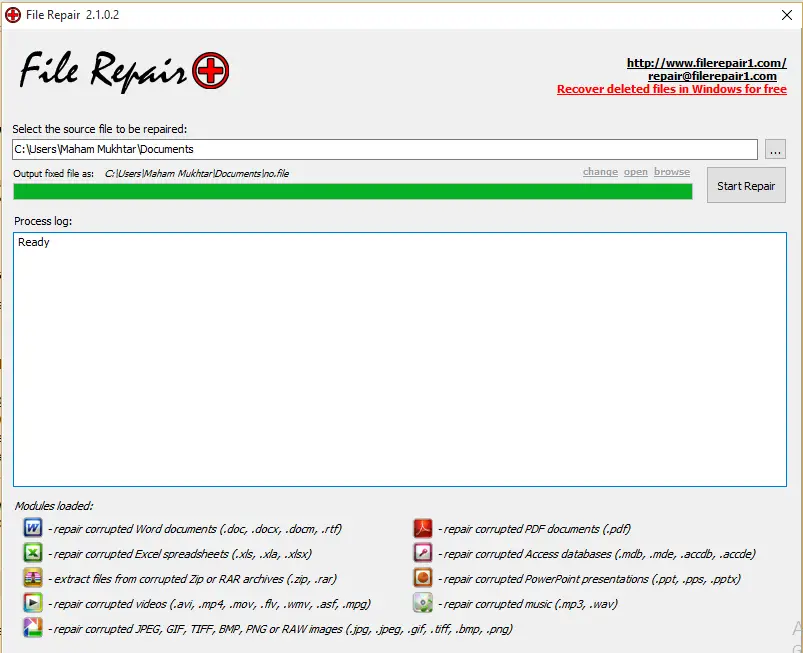
Task: Click the 'Output fixed file as:' label
Action: (x=54, y=174)
